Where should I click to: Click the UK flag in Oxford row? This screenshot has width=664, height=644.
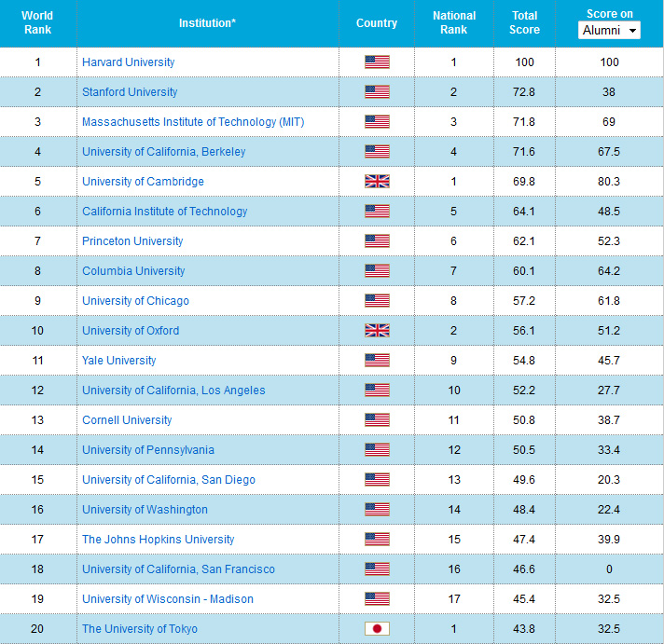[377, 331]
